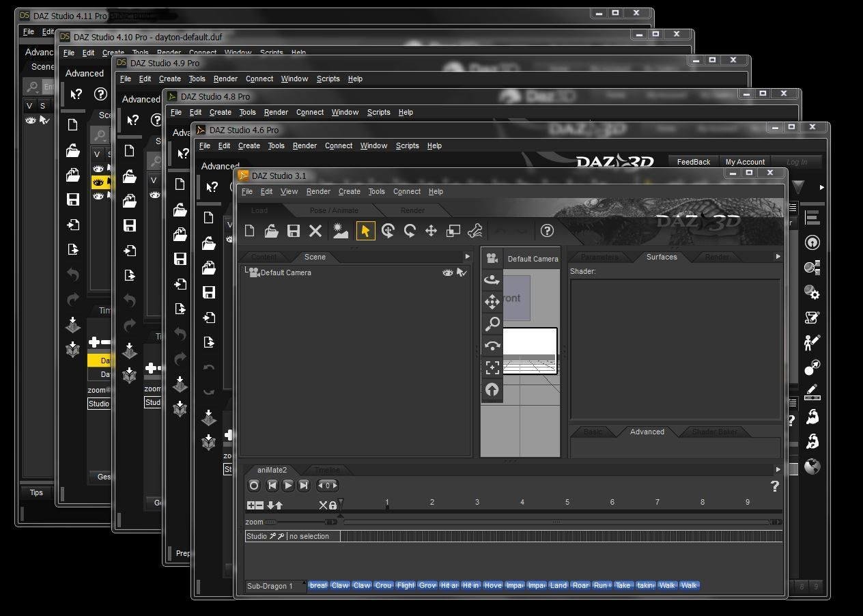Click the viewport pan camera icon
The height and width of the screenshot is (616, 863).
coord(492,302)
